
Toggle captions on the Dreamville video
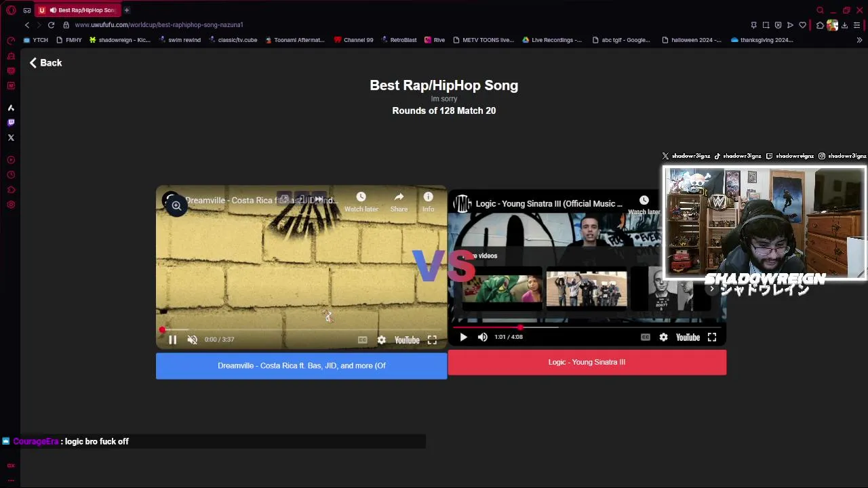point(362,340)
